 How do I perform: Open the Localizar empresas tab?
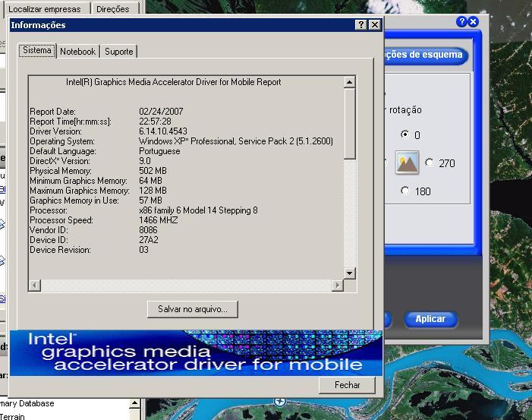tap(45, 9)
